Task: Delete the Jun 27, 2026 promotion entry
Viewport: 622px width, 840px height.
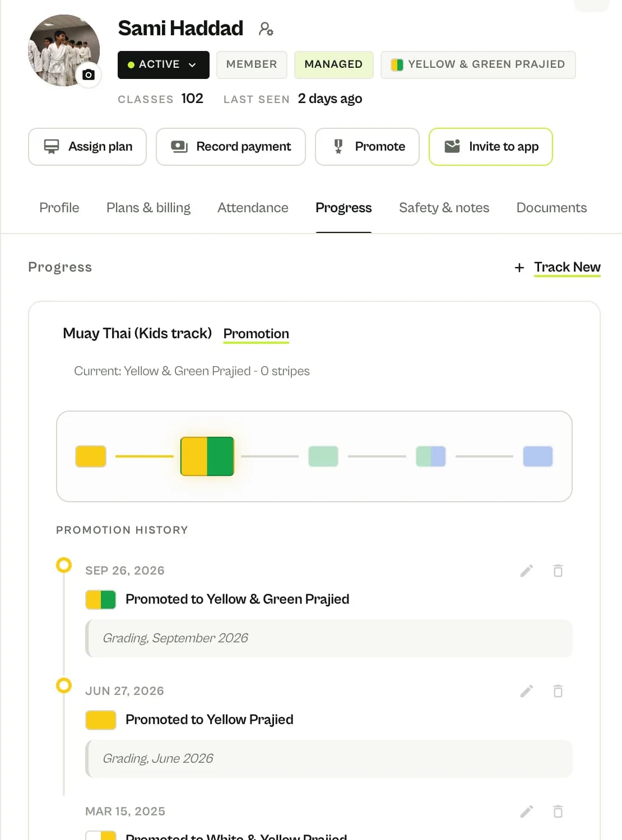Action: (558, 691)
